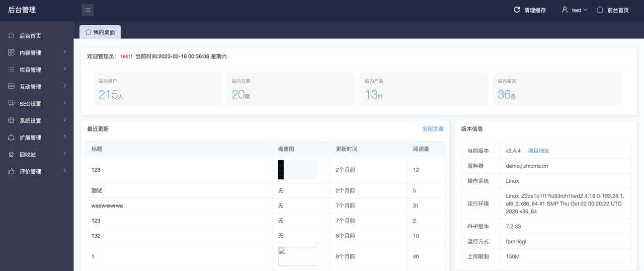
Task: Click the 标题 column header
Action: pos(97,149)
